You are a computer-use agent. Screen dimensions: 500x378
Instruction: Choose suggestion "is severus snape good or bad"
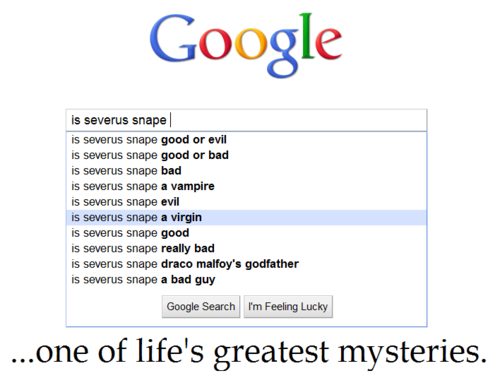point(246,155)
